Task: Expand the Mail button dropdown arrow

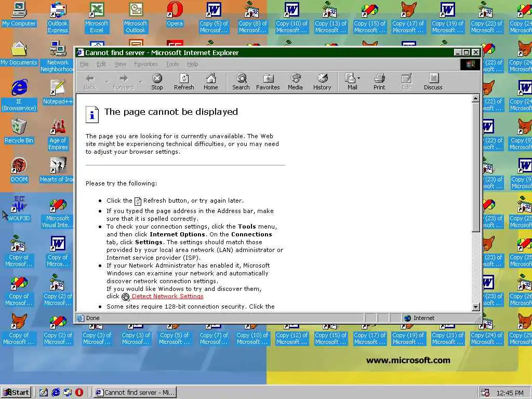Action: click(359, 78)
